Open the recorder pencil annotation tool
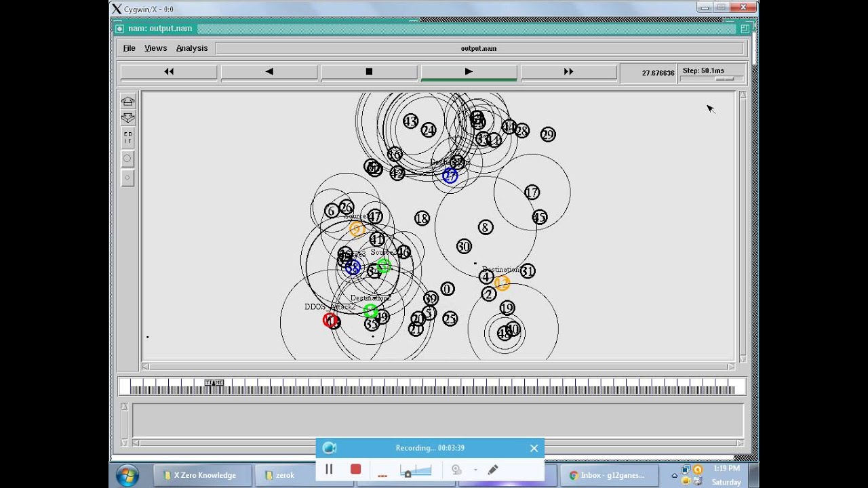This screenshot has height=488, width=868. coord(493,470)
